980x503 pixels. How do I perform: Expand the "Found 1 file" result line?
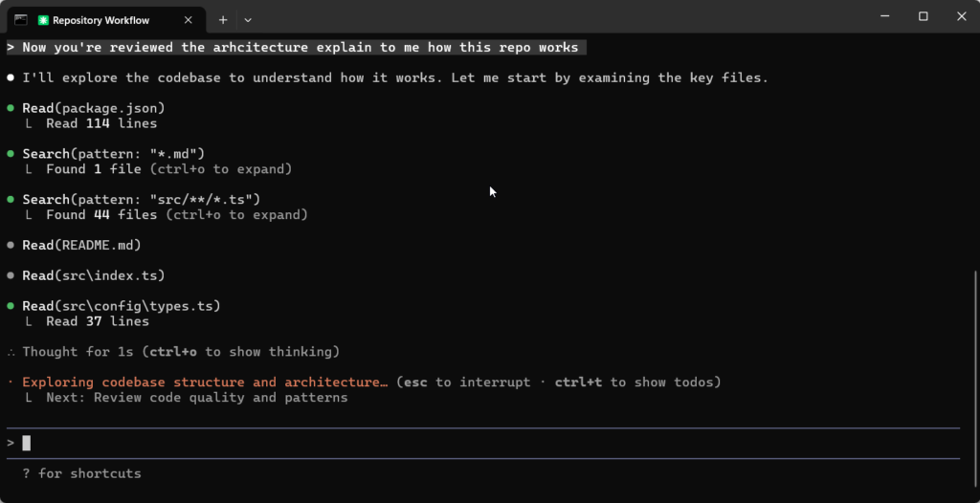(168, 169)
